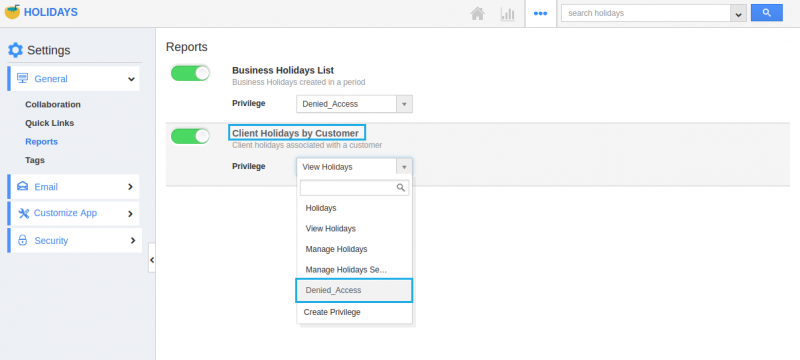Viewport: 800px width, 360px height.
Task: Collapse the sidebar with arrow handle
Action: 152,259
